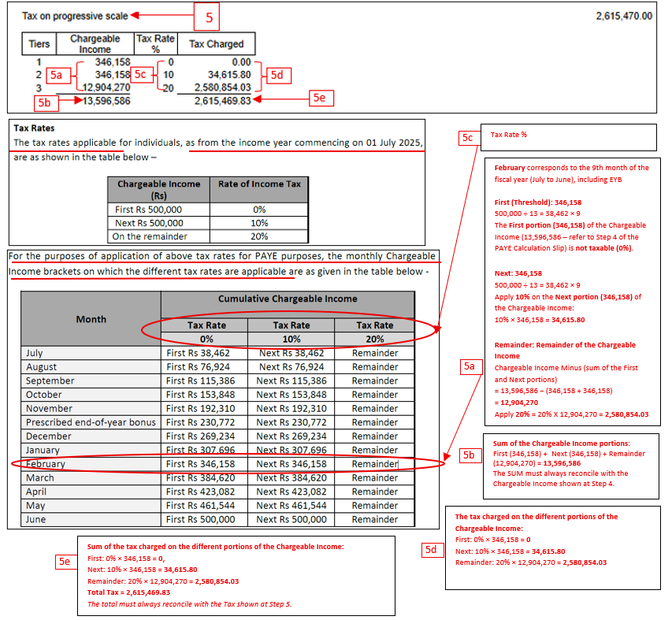Image resolution: width=672 pixels, height=620 pixels.
Task: Click the 5b label beside Sum of Chargeable Income portions
Action: pyautogui.click(x=469, y=455)
